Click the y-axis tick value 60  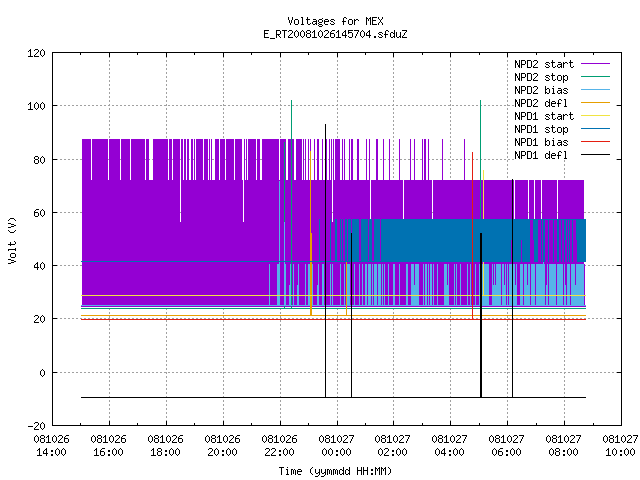click(x=39, y=213)
